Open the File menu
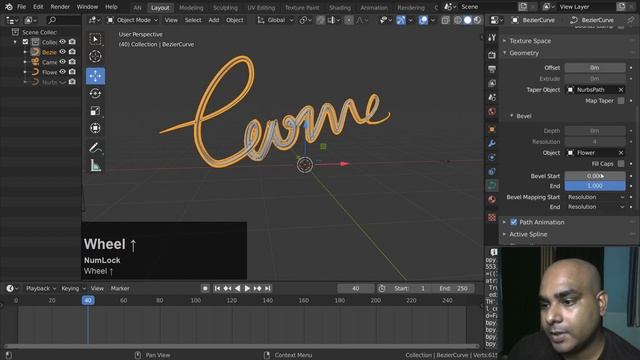This screenshot has width=640, height=360. 22,7
